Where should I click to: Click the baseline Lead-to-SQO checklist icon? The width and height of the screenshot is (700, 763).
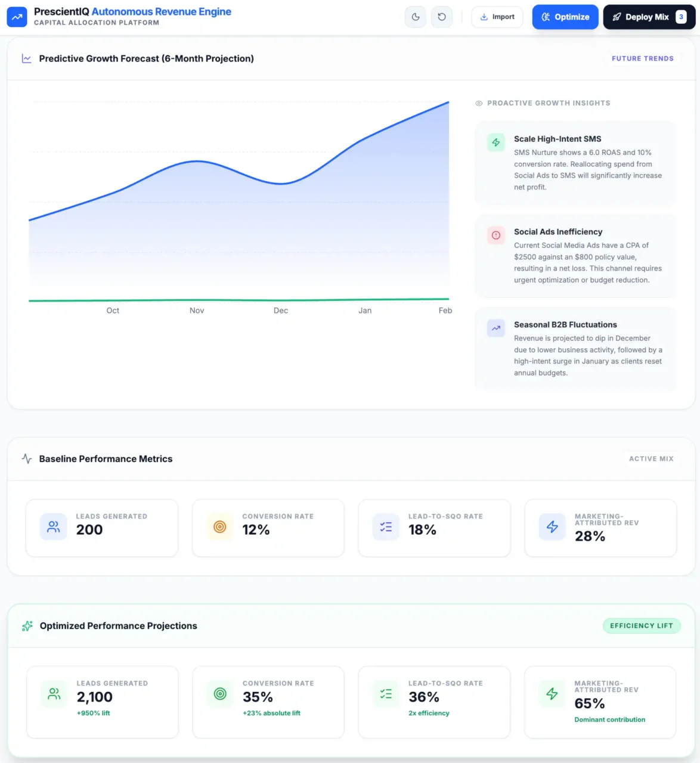386,527
